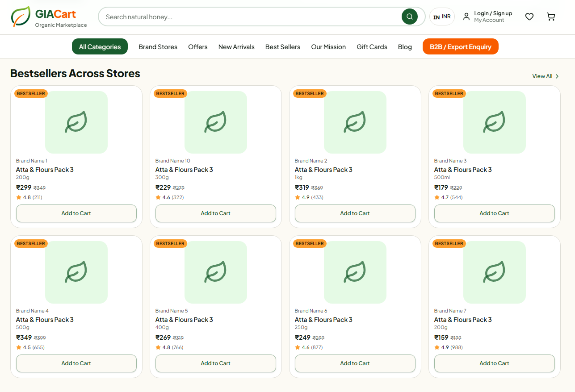Click Atta & Flours Pack 3 title under Brand Name 2
Viewport: 575px width, 392px height.
[x=323, y=170]
